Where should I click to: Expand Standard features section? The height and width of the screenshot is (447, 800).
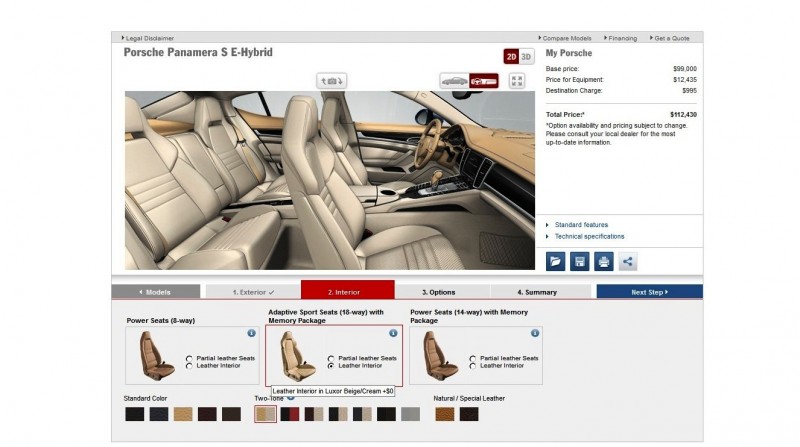581,225
